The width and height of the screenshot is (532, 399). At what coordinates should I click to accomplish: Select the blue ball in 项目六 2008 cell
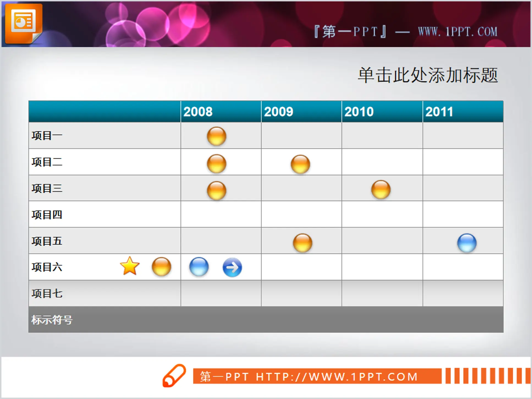pyautogui.click(x=199, y=267)
